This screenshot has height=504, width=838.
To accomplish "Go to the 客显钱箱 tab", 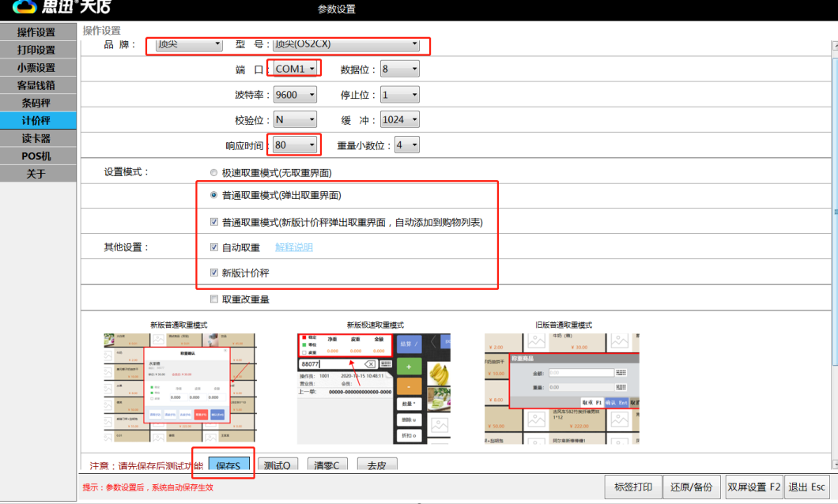I will click(38, 85).
